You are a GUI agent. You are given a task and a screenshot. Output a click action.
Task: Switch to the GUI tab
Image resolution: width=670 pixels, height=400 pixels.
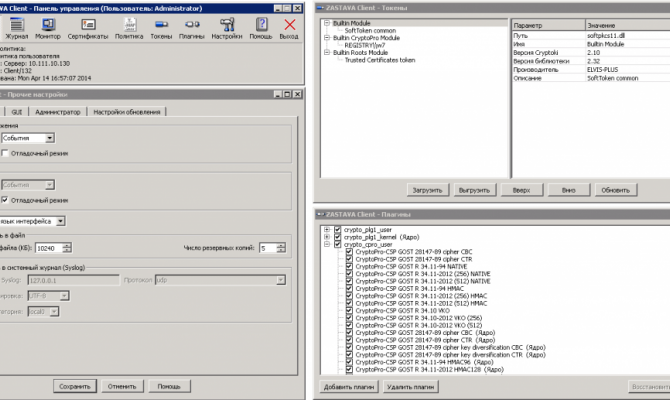click(17, 112)
